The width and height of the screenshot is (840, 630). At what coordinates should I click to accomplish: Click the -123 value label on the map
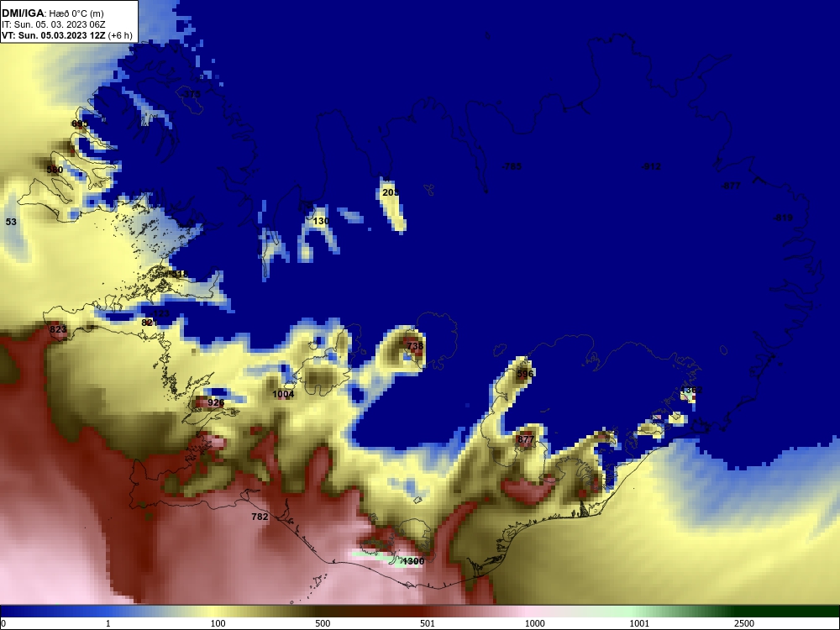tap(160, 313)
